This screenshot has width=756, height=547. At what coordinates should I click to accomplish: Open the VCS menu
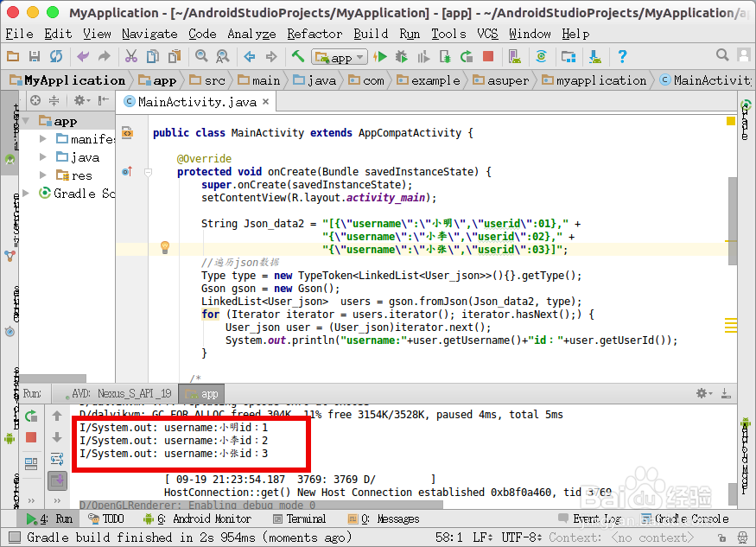coord(487,34)
